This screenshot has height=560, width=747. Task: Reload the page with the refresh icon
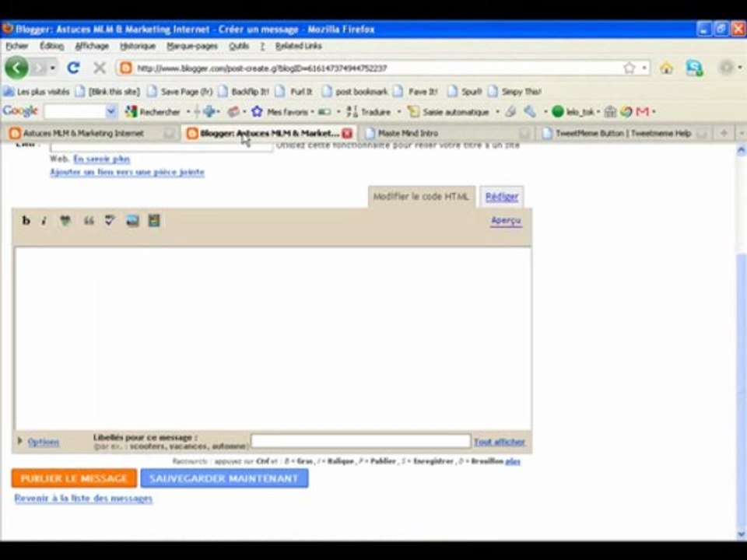click(73, 68)
